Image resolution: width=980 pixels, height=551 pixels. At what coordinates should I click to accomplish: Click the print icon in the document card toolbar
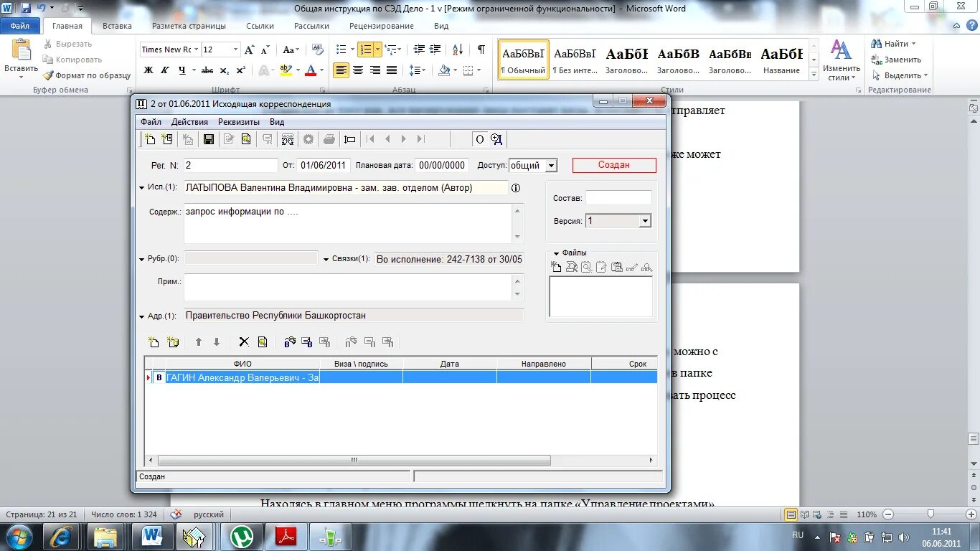click(x=329, y=139)
